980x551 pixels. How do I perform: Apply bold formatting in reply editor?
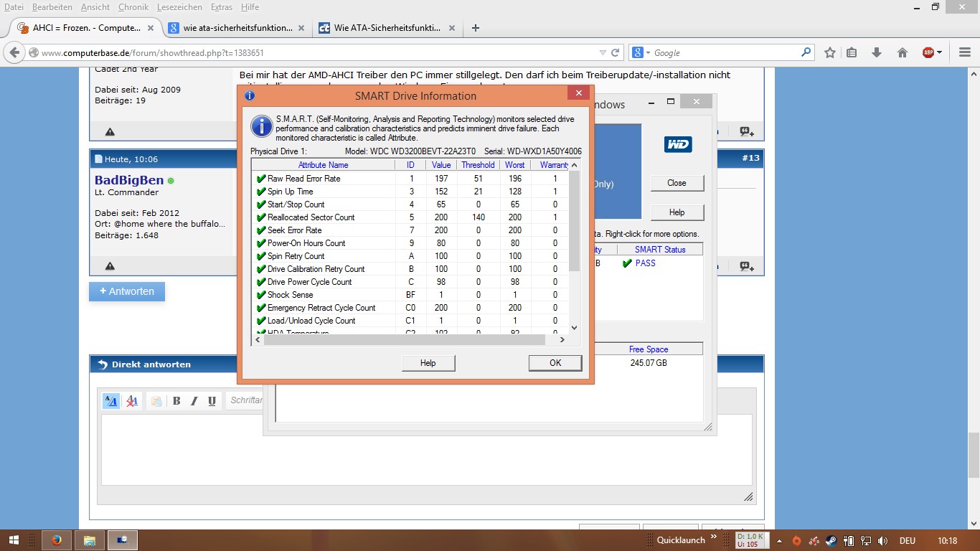pyautogui.click(x=176, y=401)
